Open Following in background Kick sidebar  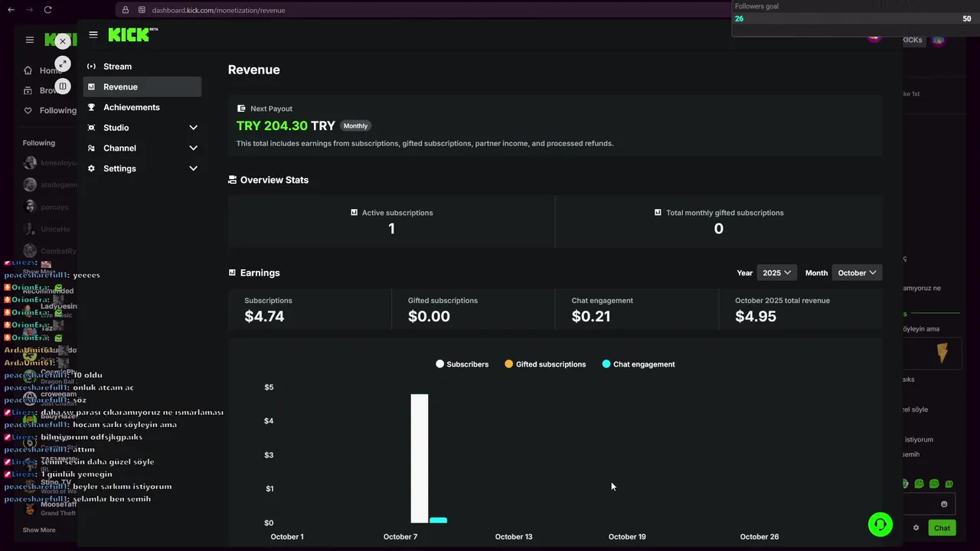click(49, 110)
